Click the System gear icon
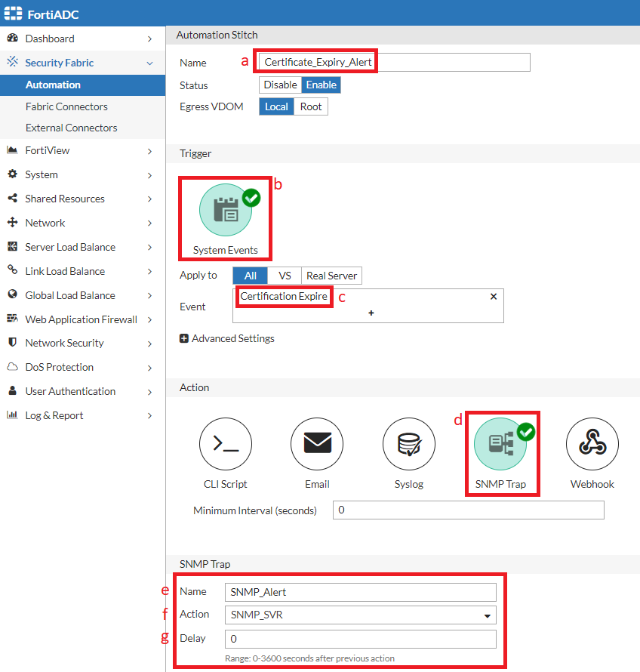Screen dimensions: 640x672 pos(12,174)
